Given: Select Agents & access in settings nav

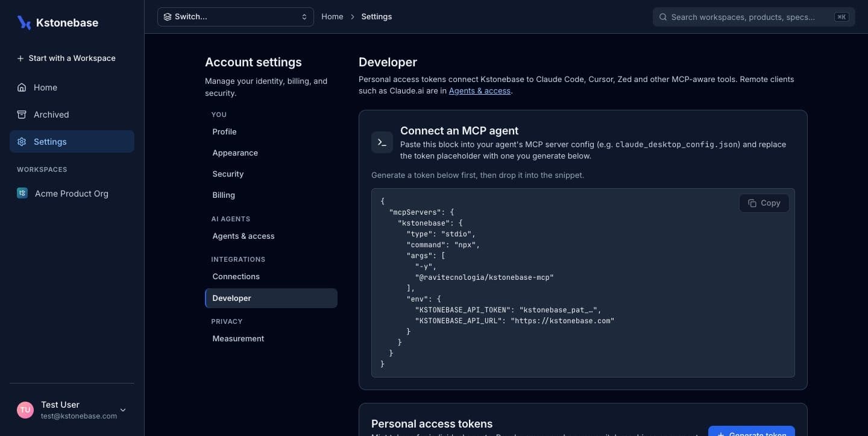Looking at the screenshot, I should (271, 236).
